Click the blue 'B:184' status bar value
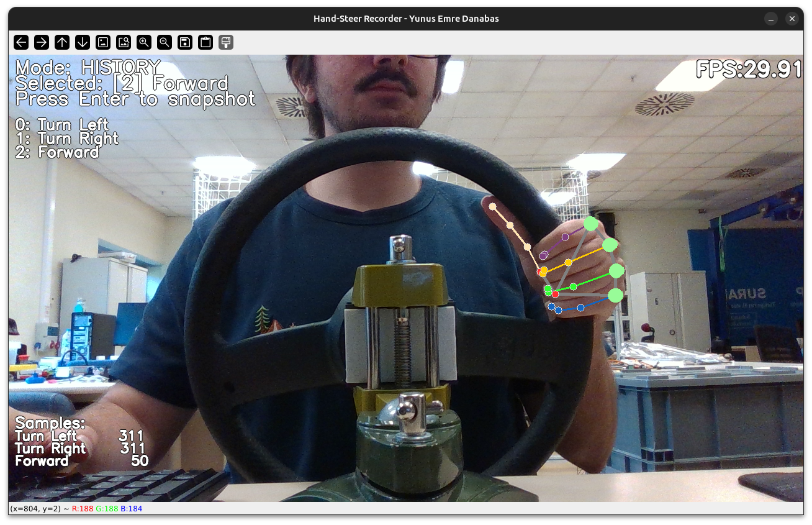Image resolution: width=812 pixels, height=525 pixels. point(131,509)
